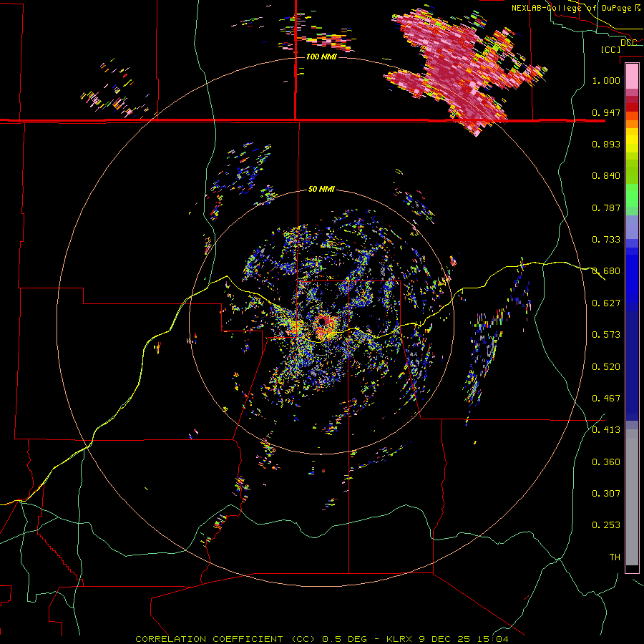The width and height of the screenshot is (644, 644).
Task: Select the 0.307 legend label
Action: 606,494
